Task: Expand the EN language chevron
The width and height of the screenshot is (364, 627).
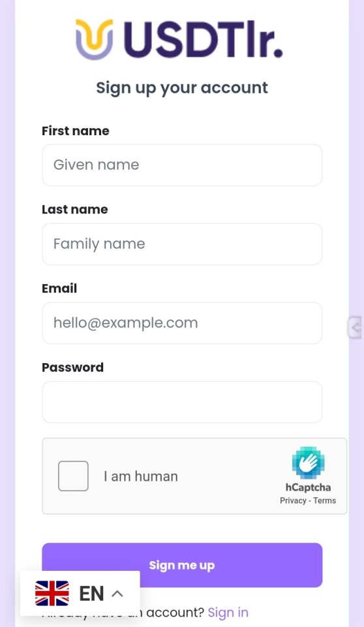Action: [117, 594]
